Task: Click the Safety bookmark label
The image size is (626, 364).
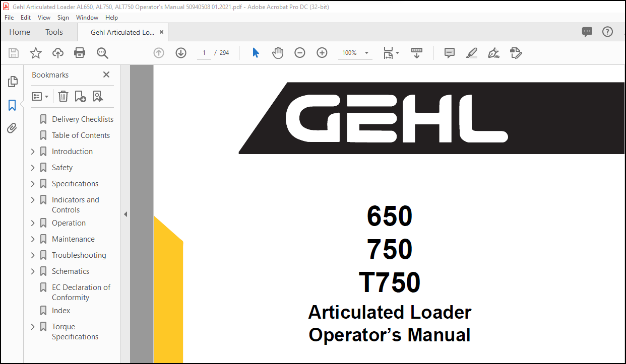Action: (x=62, y=168)
